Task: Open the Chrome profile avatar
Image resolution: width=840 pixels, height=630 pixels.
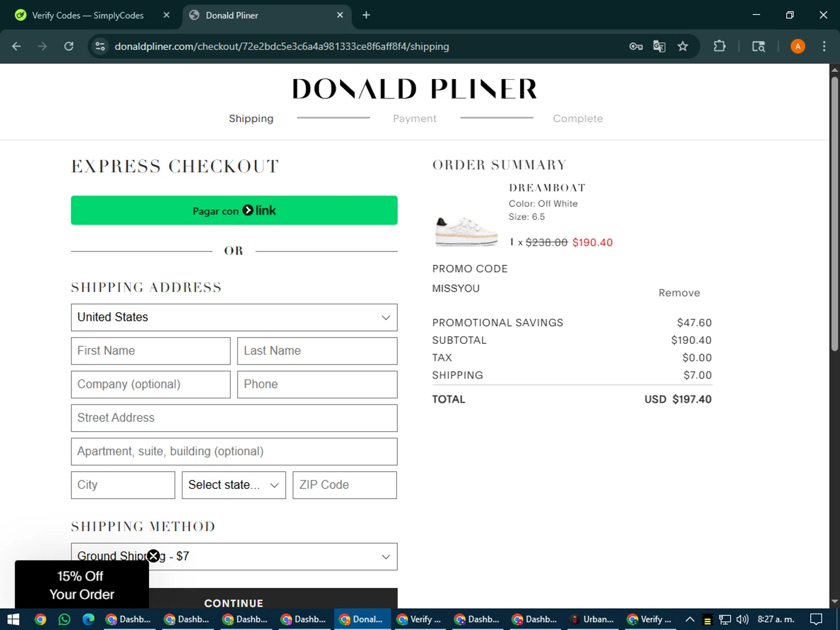Action: (x=797, y=46)
